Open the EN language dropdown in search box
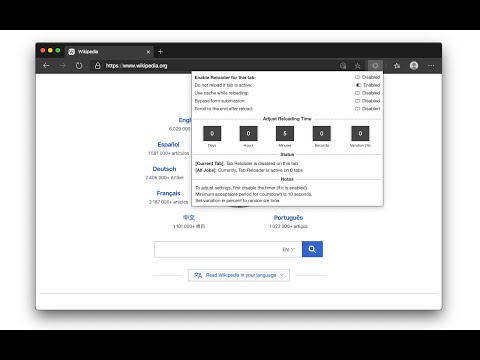Image resolution: width=480 pixels, height=360 pixels. click(289, 249)
